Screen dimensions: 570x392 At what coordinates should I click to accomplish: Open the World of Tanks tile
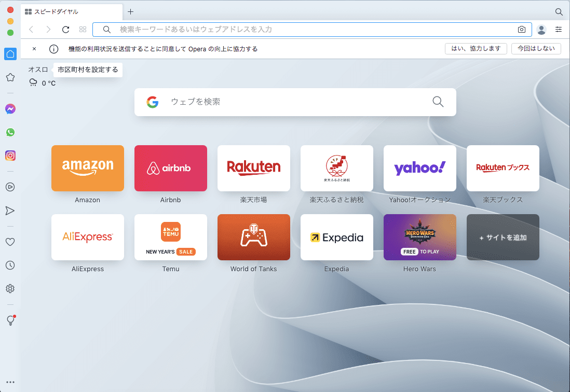[254, 237]
